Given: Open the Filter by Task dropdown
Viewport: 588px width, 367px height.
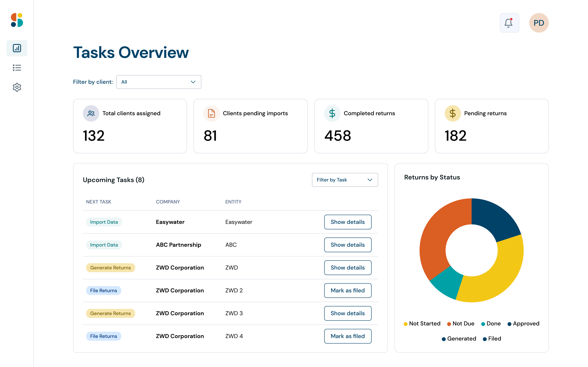Looking at the screenshot, I should coord(344,180).
